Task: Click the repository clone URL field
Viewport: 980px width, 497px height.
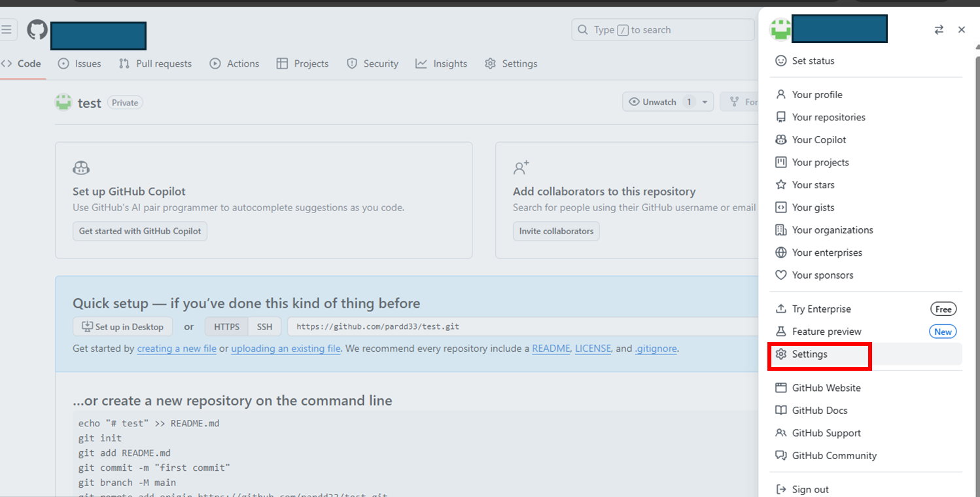Action: pyautogui.click(x=523, y=326)
